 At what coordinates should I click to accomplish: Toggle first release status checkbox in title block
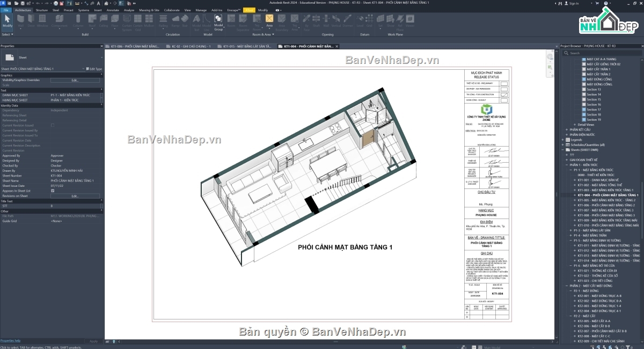(504, 84)
